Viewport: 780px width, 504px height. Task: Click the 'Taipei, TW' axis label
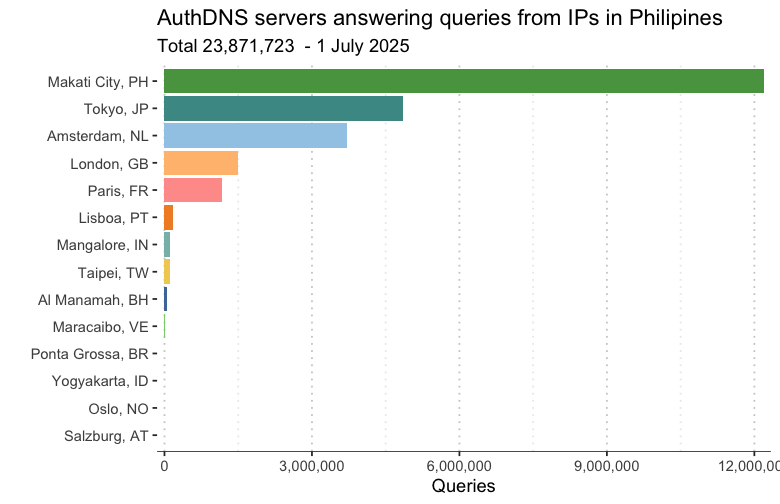pos(113,273)
